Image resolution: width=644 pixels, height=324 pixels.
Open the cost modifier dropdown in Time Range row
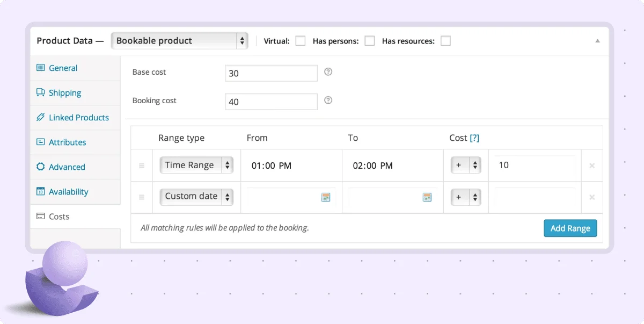tap(465, 165)
